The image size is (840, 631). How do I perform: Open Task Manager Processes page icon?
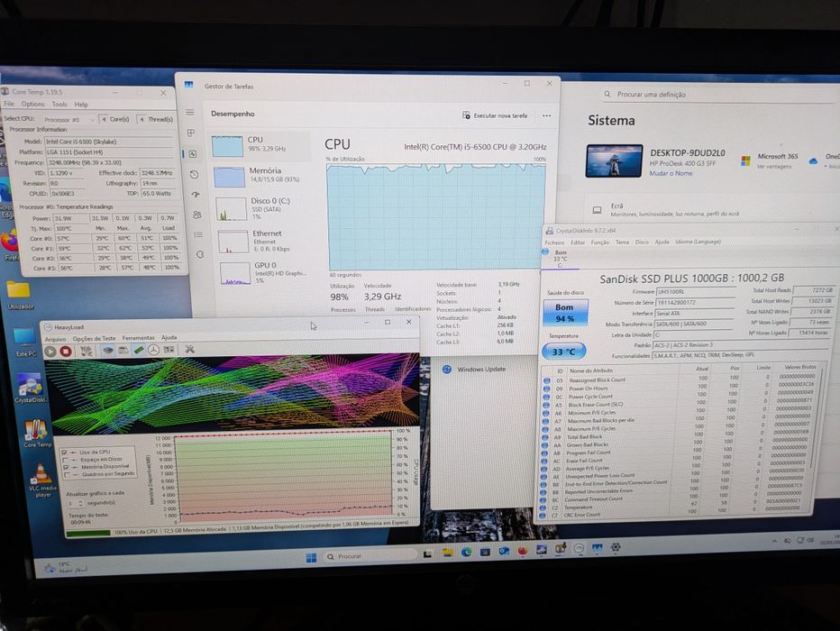pyautogui.click(x=191, y=133)
